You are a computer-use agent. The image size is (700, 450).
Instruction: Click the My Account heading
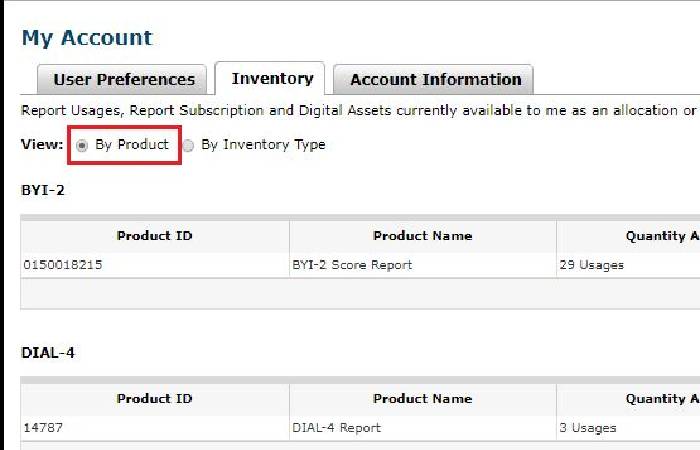coord(87,38)
